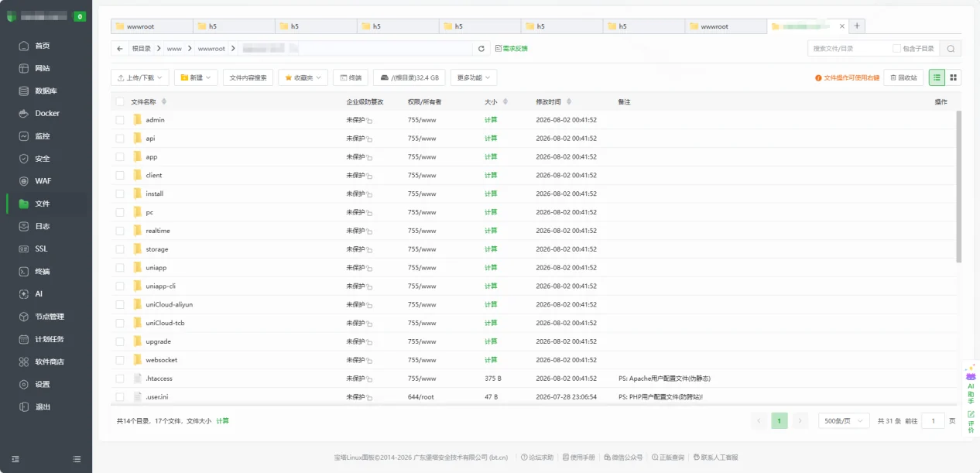This screenshot has width=980, height=473.
Task: Sort by 大小 size column
Action: (495, 101)
